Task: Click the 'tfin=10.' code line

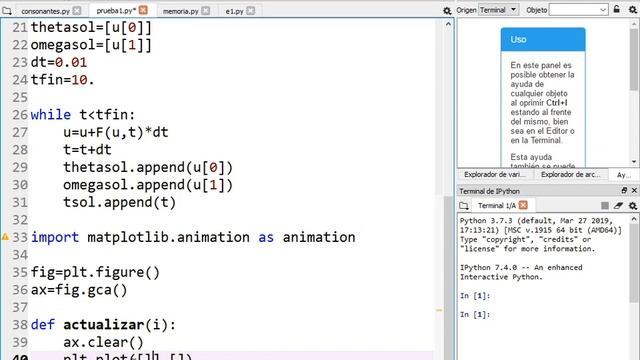Action: [62, 80]
